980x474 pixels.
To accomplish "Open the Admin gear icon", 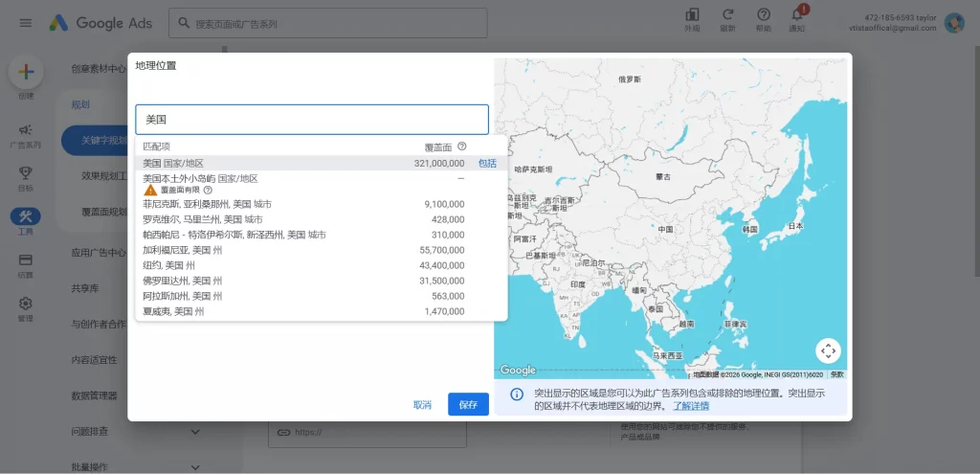I will pos(26,304).
